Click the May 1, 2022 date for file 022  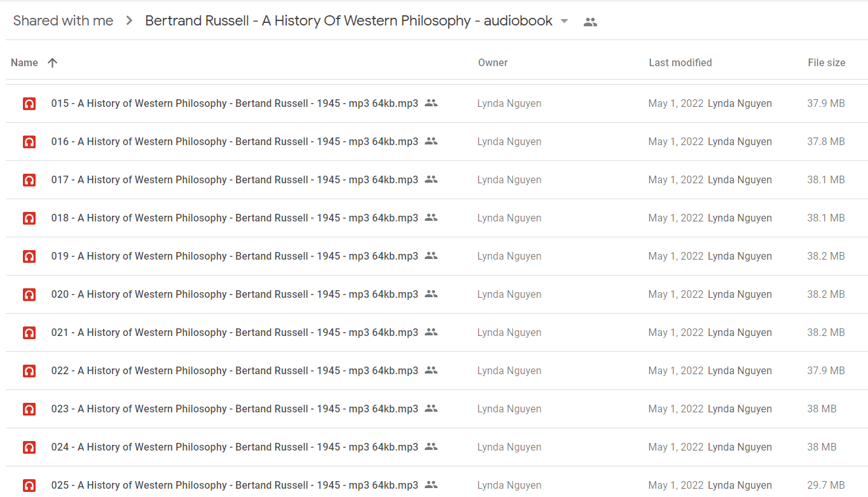click(676, 371)
